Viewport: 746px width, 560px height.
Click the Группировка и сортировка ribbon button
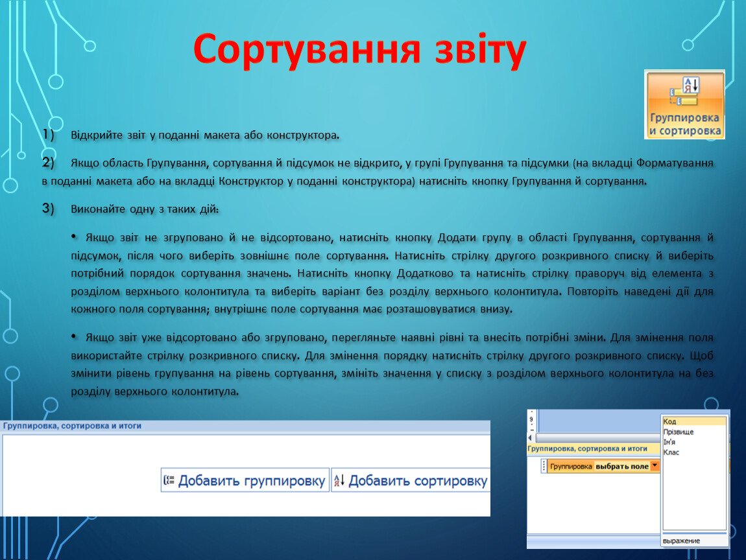point(684,104)
